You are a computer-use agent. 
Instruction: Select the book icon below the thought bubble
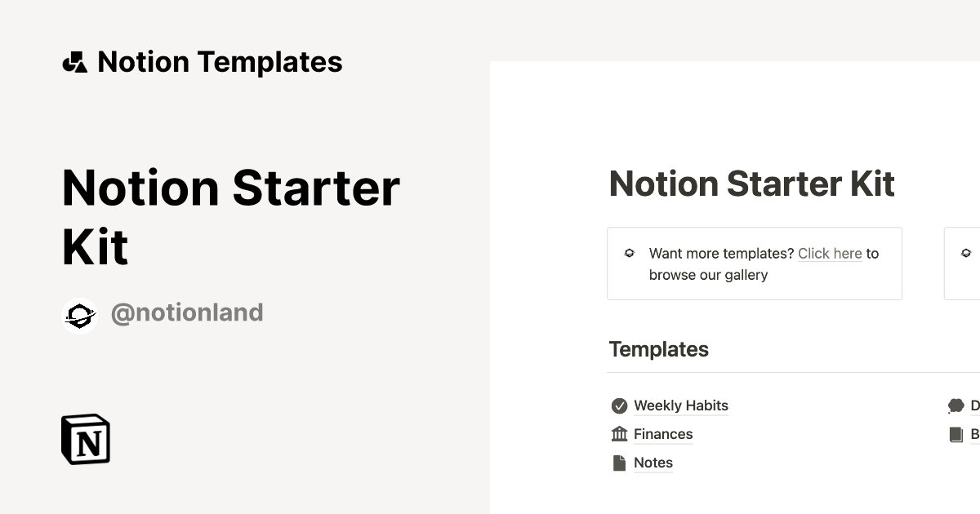(957, 433)
